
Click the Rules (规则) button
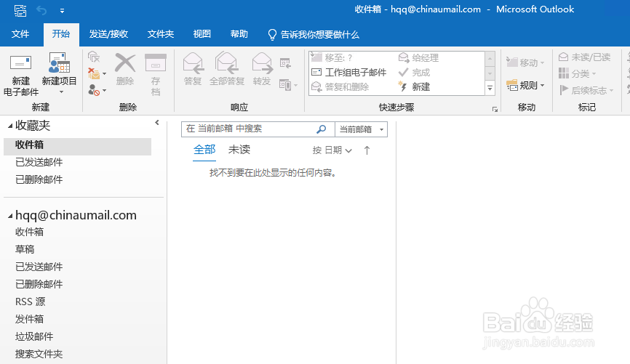(x=525, y=86)
